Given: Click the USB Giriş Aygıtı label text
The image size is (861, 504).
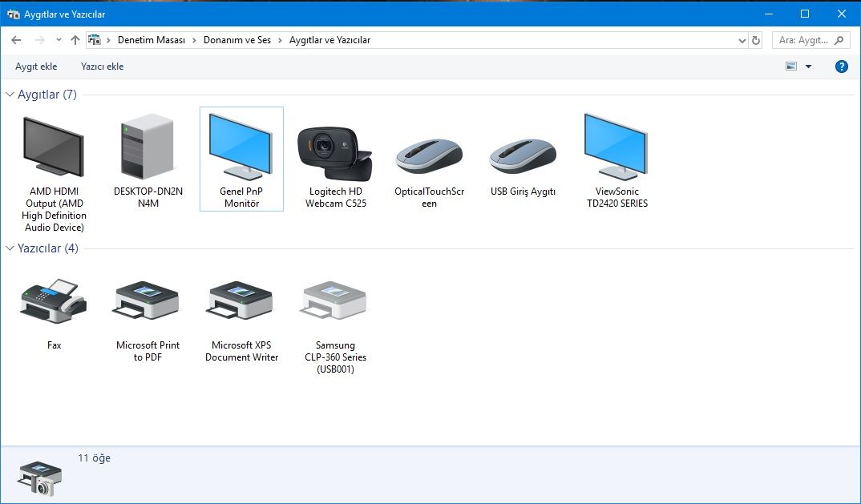Looking at the screenshot, I should pos(523,192).
